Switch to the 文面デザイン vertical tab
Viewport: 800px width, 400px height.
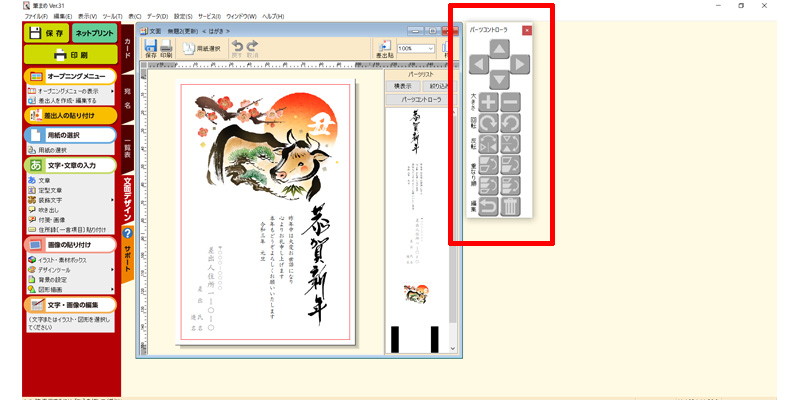(127, 198)
